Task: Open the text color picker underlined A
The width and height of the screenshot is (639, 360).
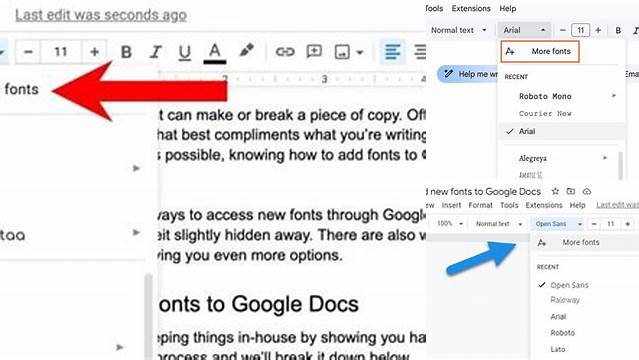Action: tap(215, 53)
